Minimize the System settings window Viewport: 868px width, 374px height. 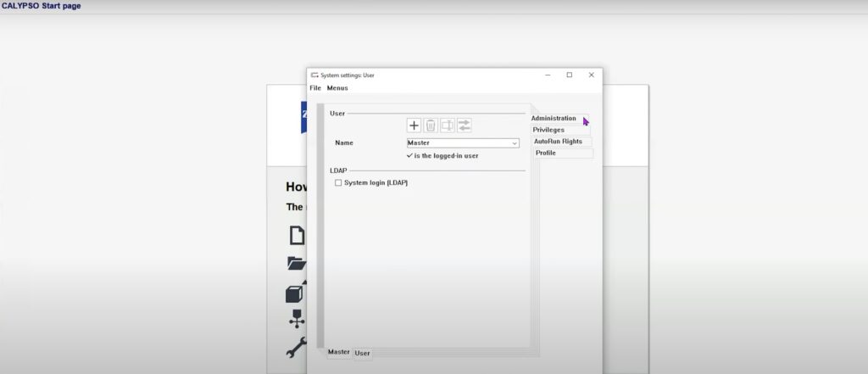point(548,75)
